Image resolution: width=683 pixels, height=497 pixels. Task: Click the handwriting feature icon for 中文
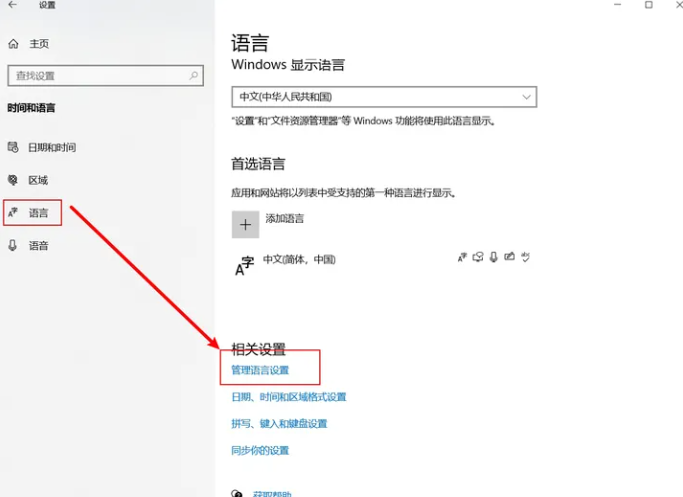coord(510,257)
